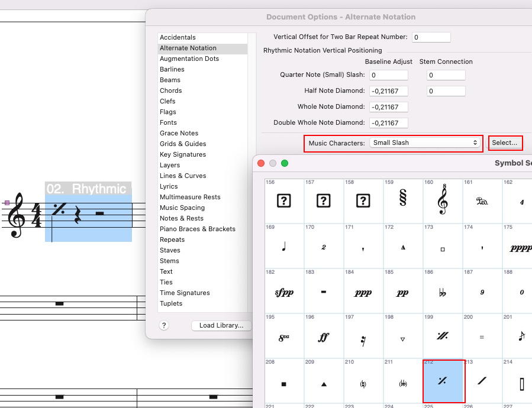Viewport: 532px width, 408px height.
Task: Click the double flat symbol in slot 186
Action: [443, 293]
